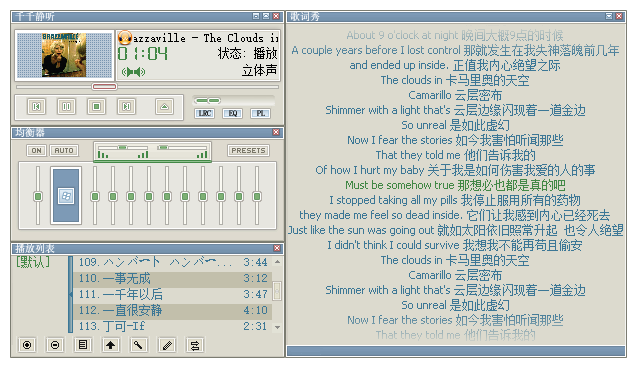636x367 pixels.
Task: Stop the song with the stop button
Action: pos(97,107)
